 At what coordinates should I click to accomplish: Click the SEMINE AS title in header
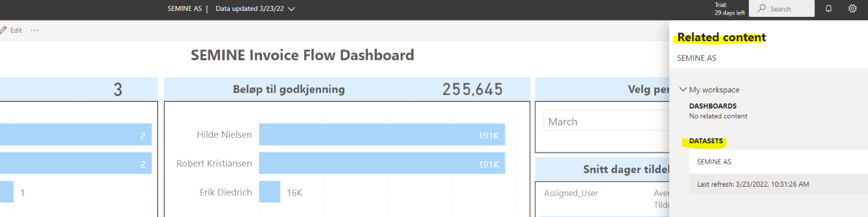coord(184,9)
